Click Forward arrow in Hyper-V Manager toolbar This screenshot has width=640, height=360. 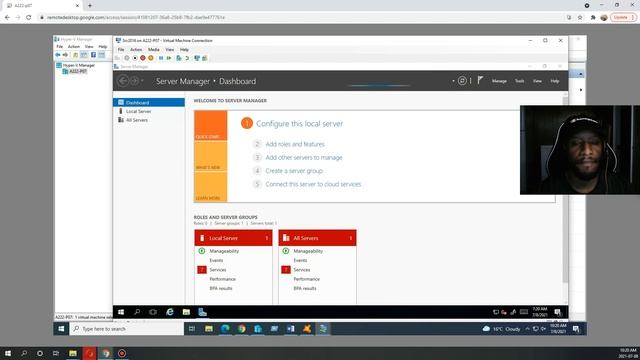tap(65, 55)
